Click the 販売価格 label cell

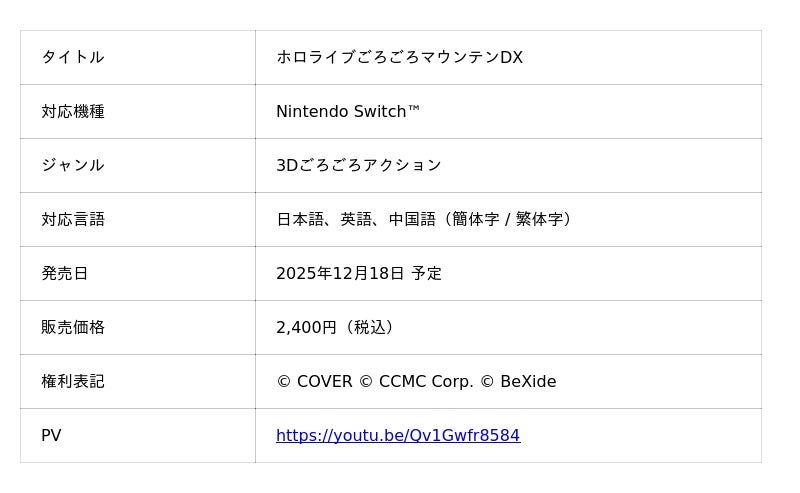coord(73,328)
